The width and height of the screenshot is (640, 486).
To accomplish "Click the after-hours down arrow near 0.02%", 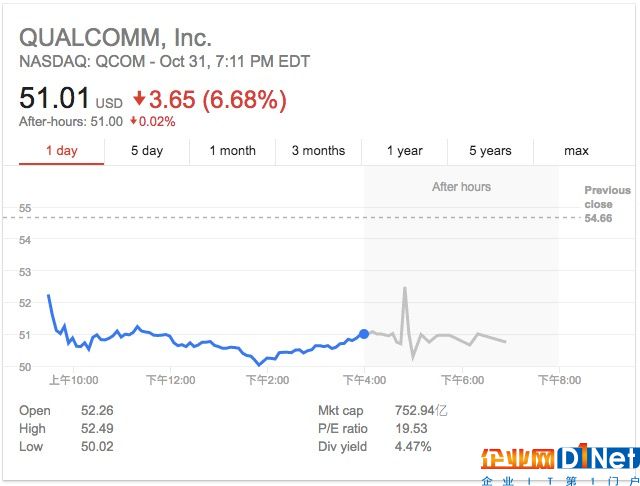I will point(133,121).
